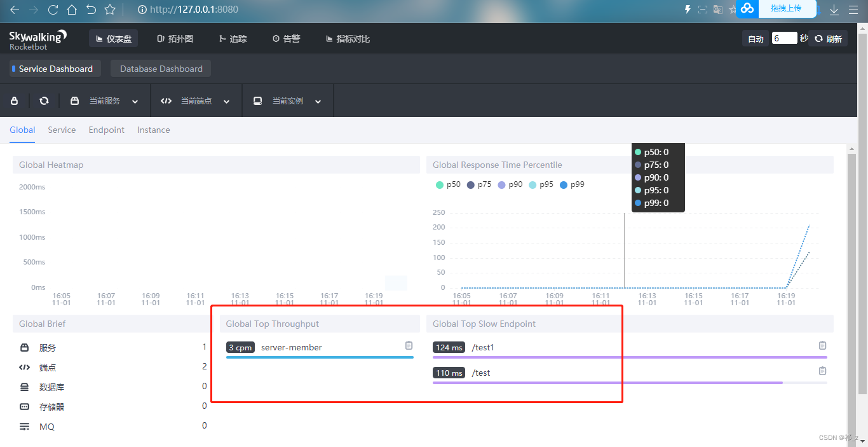Click the browser back arrow
The width and height of the screenshot is (868, 447).
15,10
